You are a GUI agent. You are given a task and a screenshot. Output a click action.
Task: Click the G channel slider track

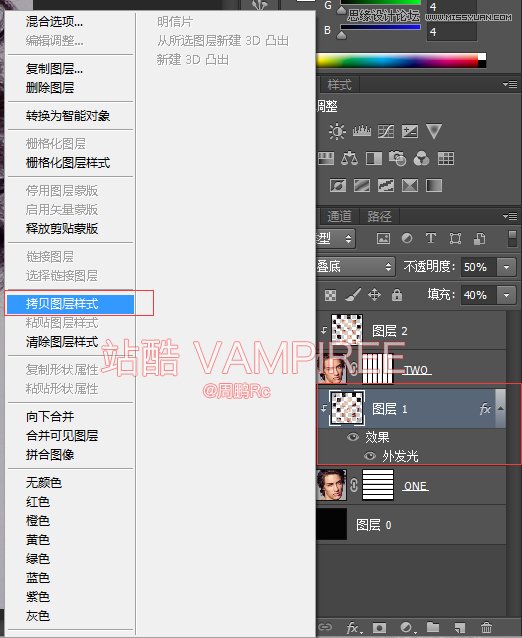click(x=380, y=3)
